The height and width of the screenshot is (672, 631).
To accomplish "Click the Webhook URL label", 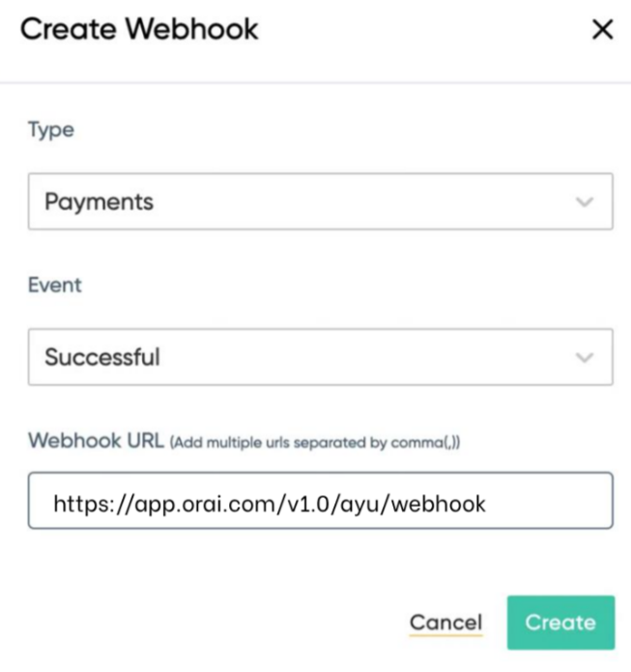I will [x=97, y=440].
